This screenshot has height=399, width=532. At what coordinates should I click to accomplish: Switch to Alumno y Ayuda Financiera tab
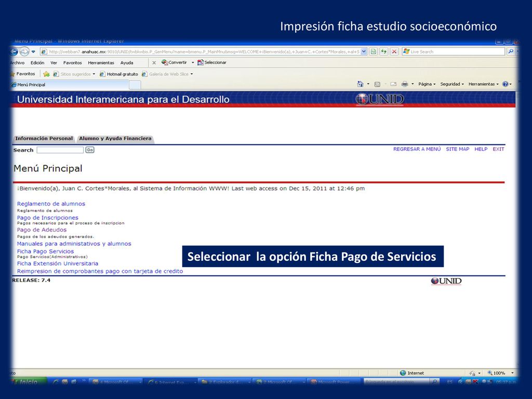pos(115,138)
